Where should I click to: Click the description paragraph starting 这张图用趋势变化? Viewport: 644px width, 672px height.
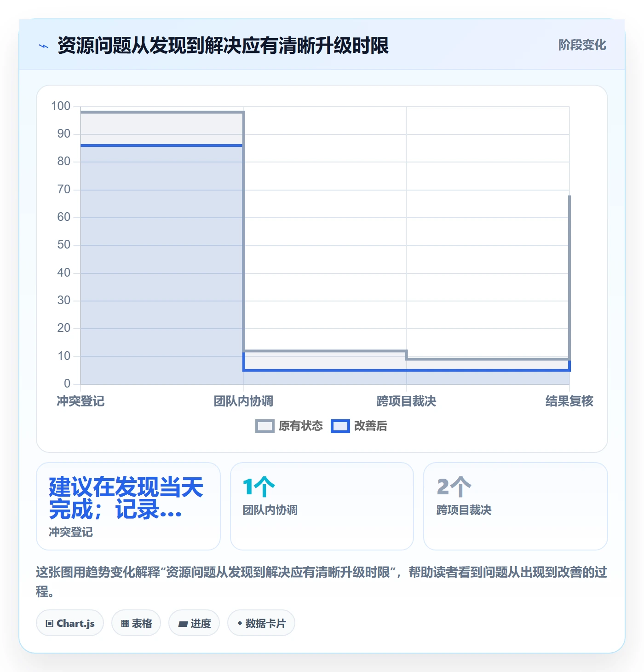(x=322, y=582)
